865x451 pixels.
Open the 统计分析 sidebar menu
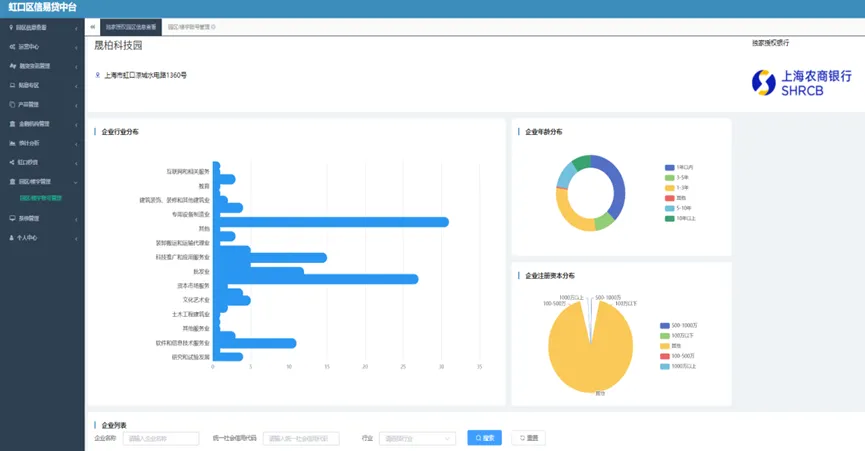(42, 143)
